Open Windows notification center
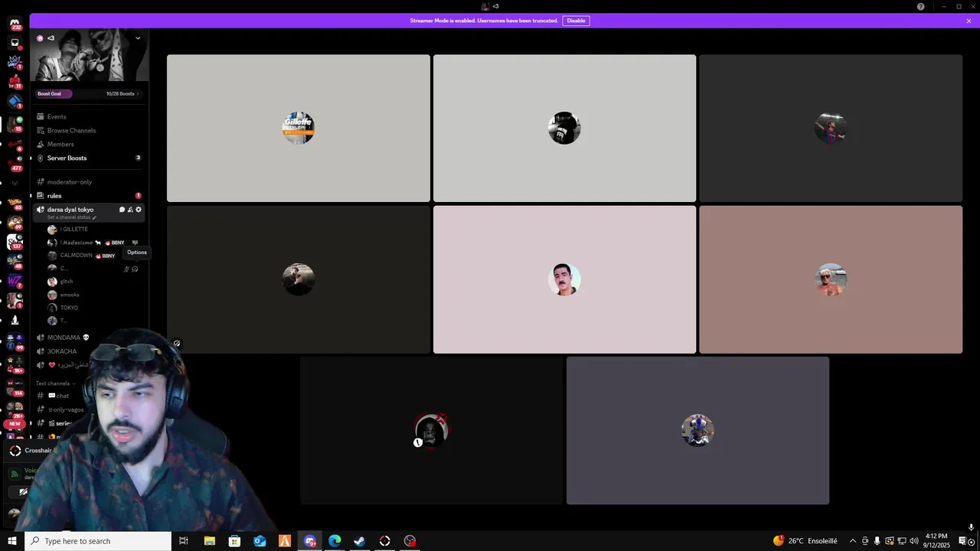 point(962,541)
